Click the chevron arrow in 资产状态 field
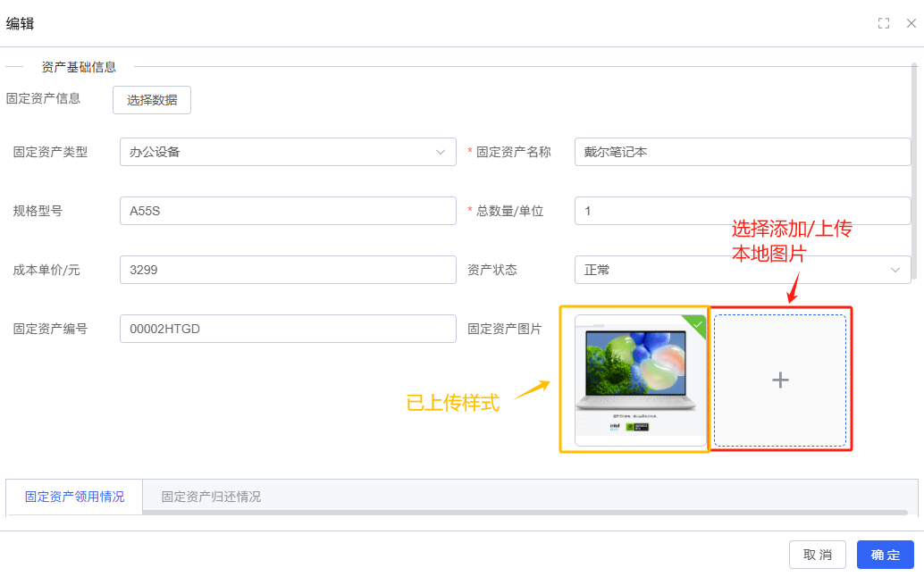This screenshot has width=924, height=585. 895,270
